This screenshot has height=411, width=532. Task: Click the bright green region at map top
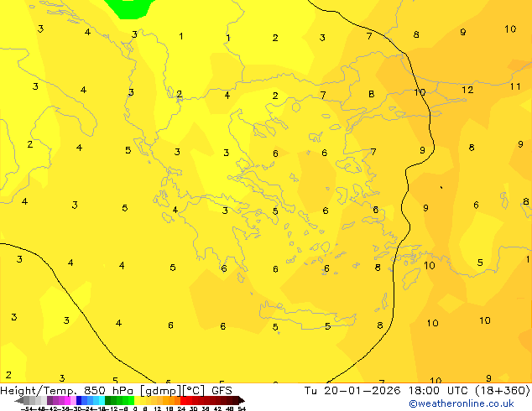click(x=129, y=8)
